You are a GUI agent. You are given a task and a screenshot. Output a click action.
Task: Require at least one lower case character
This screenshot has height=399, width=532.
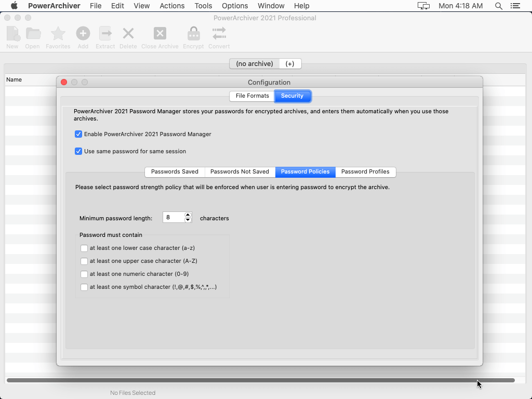(x=84, y=248)
